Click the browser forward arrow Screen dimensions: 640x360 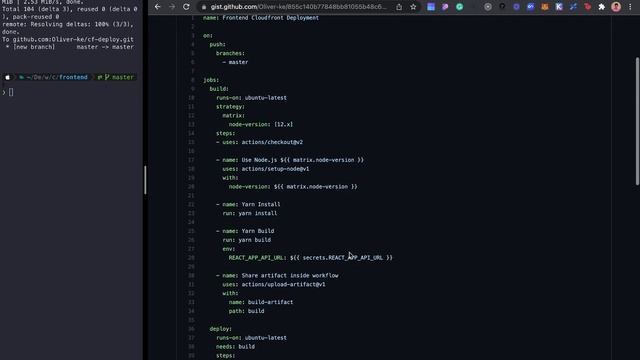tap(172, 7)
